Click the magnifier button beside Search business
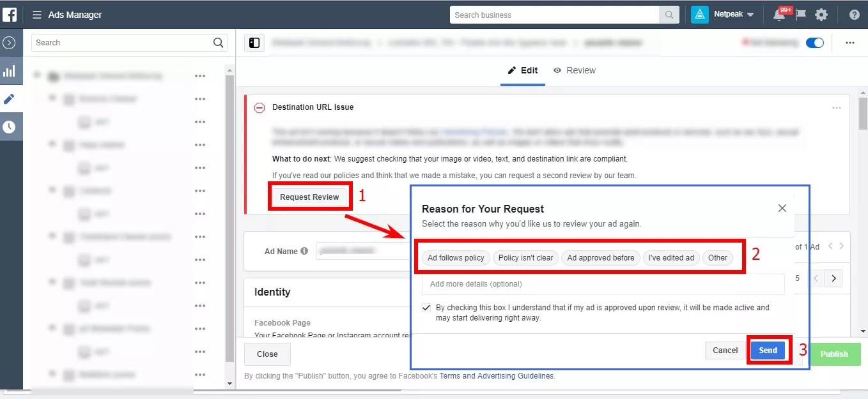Screen dimensions: 868x399 [669, 15]
